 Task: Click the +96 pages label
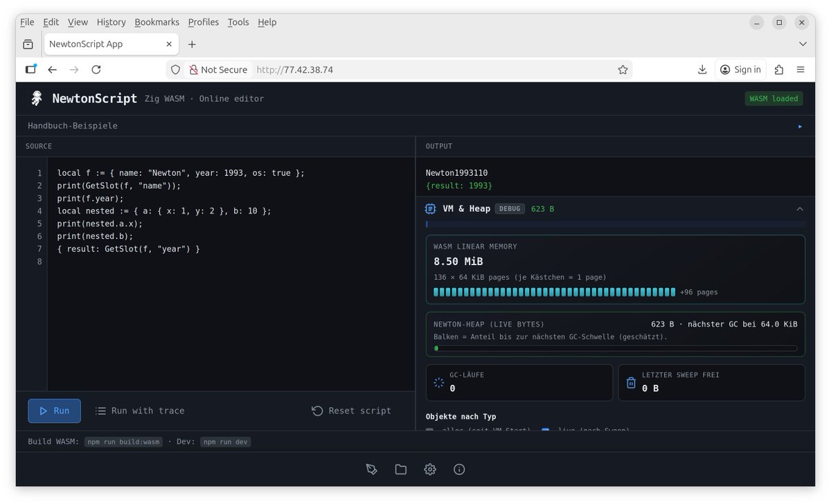[699, 292]
